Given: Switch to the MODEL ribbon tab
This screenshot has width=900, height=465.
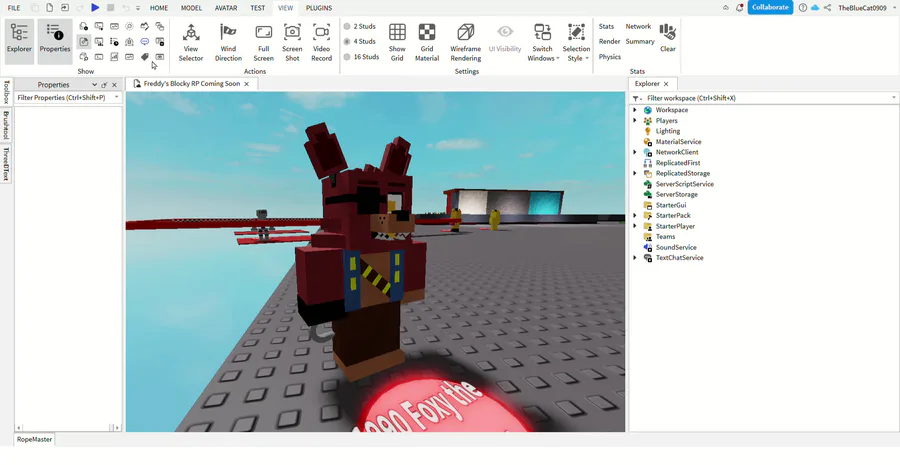Looking at the screenshot, I should pyautogui.click(x=191, y=8).
